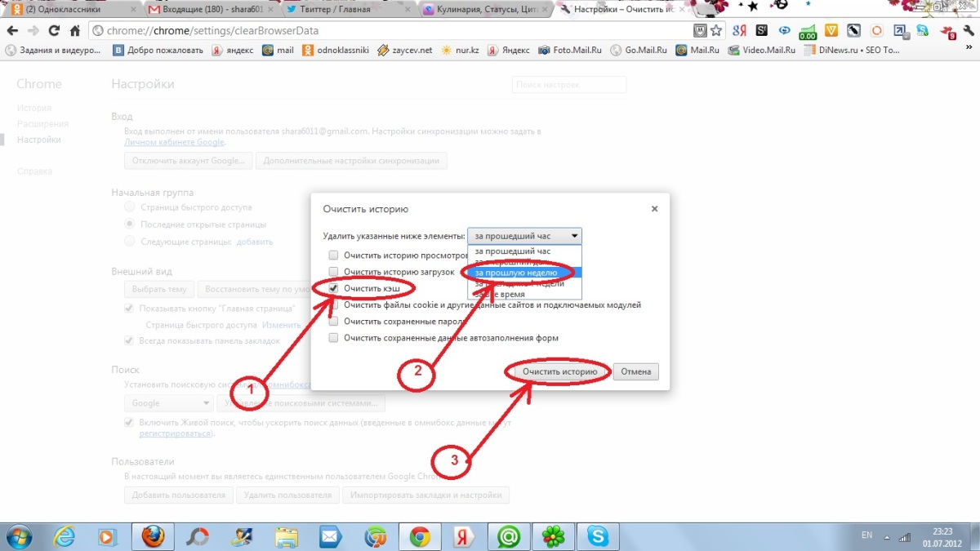Open Foto.Mail.Ru bookmark
The width and height of the screenshot is (980, 551).
tap(570, 50)
